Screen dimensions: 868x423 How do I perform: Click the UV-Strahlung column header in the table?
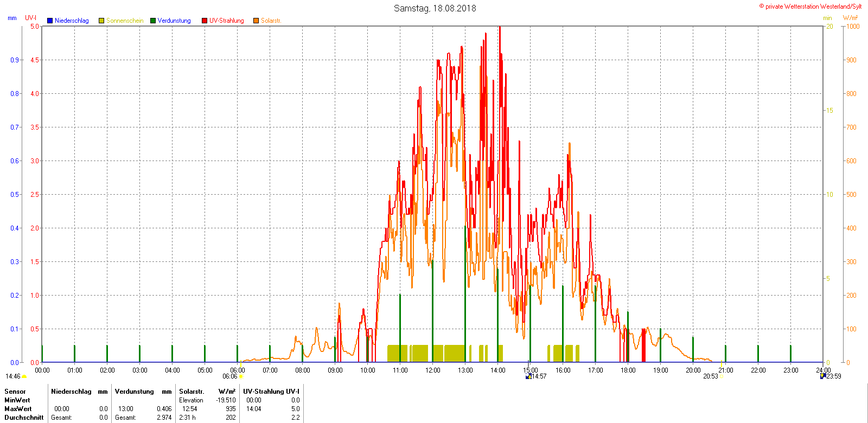pos(264,392)
